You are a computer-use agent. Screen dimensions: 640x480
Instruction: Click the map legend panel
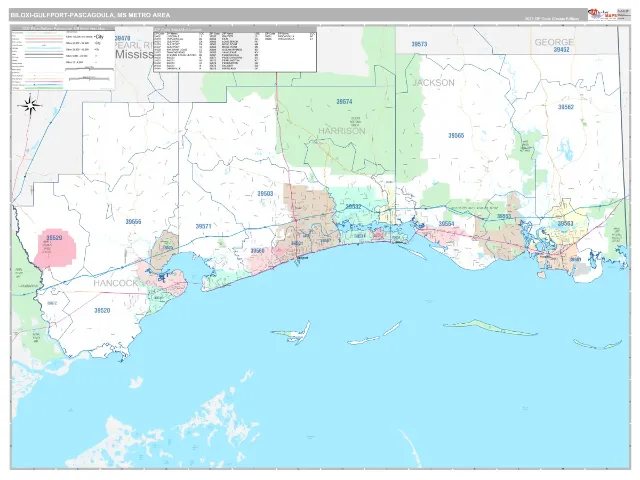[x=63, y=58]
